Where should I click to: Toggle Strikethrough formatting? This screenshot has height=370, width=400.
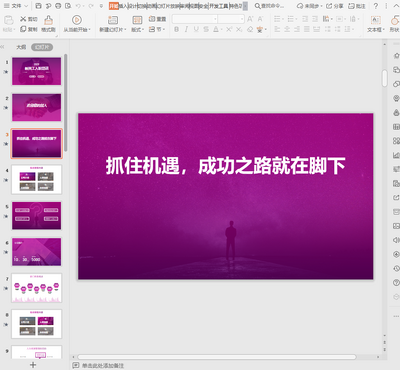pyautogui.click(x=206, y=29)
